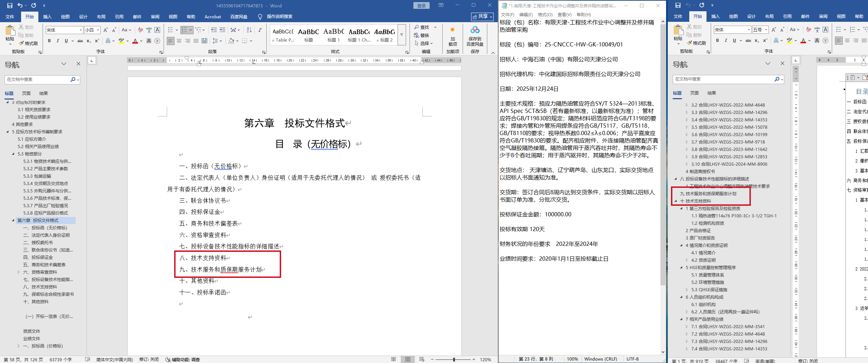Click the 登录 sign-in button

pos(422,6)
